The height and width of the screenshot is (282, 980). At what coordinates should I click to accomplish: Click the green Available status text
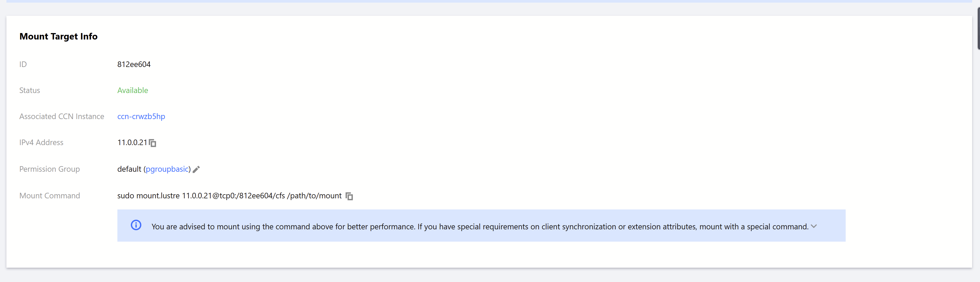point(132,90)
